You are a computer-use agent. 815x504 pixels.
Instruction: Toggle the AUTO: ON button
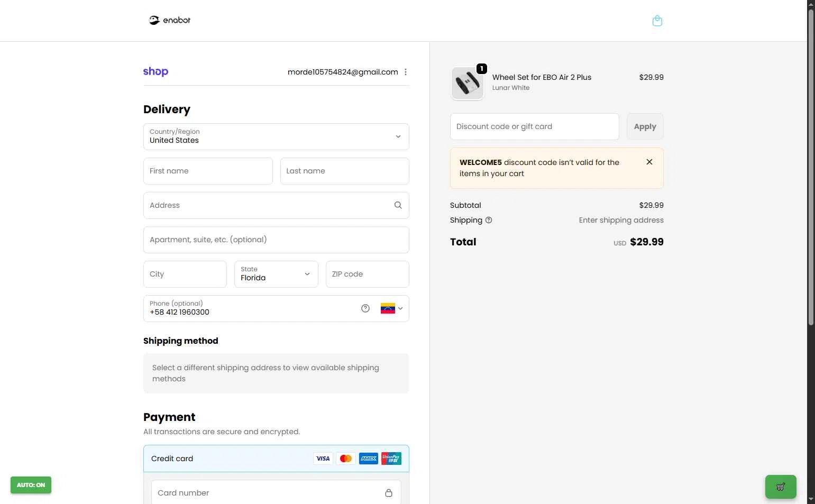[x=31, y=485]
